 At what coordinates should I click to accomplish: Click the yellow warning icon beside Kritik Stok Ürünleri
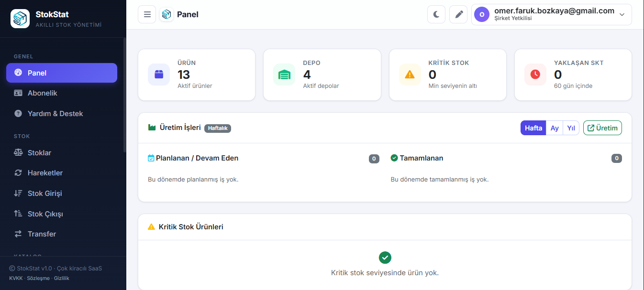click(x=152, y=227)
